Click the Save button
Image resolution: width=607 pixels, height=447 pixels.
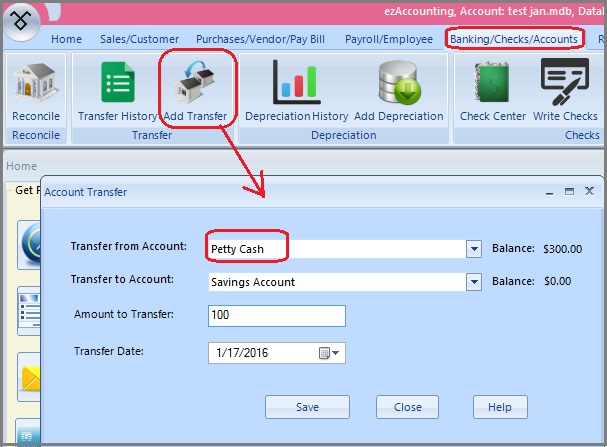click(308, 407)
